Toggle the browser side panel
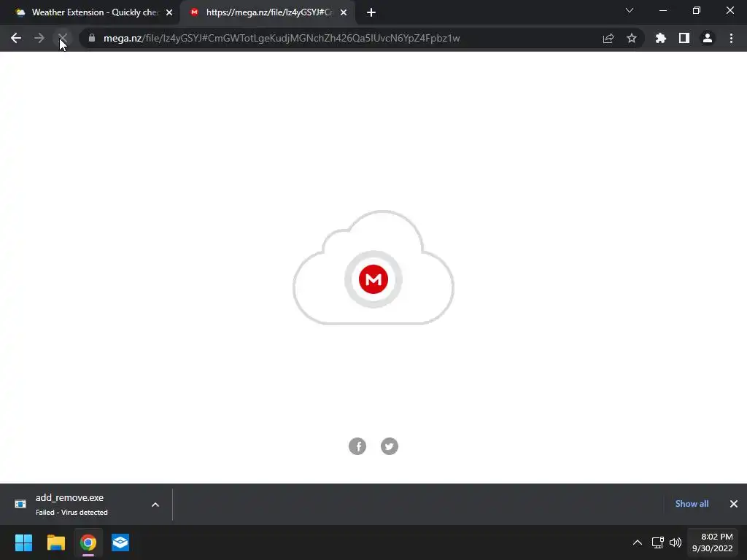 point(684,38)
